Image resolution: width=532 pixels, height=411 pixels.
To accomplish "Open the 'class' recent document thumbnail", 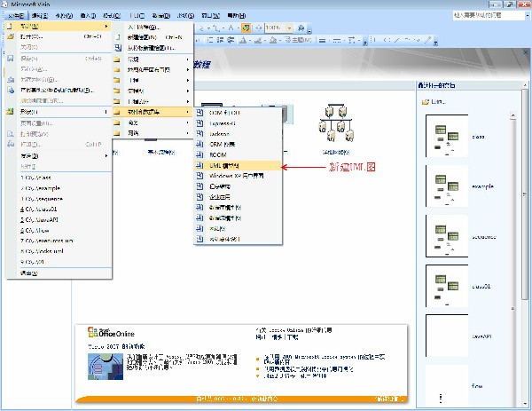I will click(447, 136).
